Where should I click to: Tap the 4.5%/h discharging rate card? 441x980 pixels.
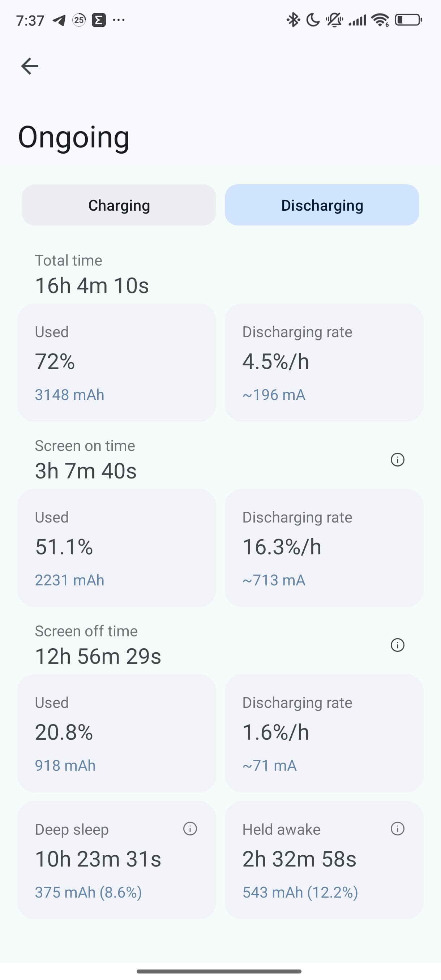pyautogui.click(x=324, y=362)
